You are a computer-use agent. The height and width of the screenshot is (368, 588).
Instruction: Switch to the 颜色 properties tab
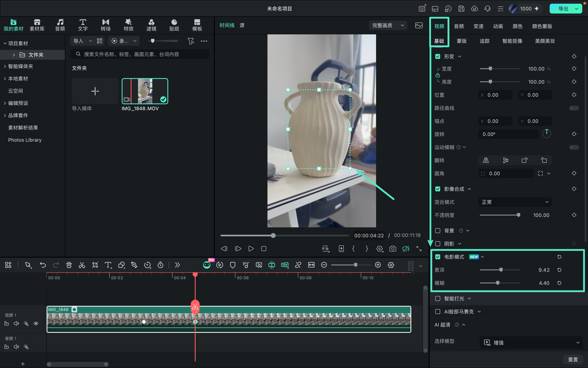tap(518, 26)
